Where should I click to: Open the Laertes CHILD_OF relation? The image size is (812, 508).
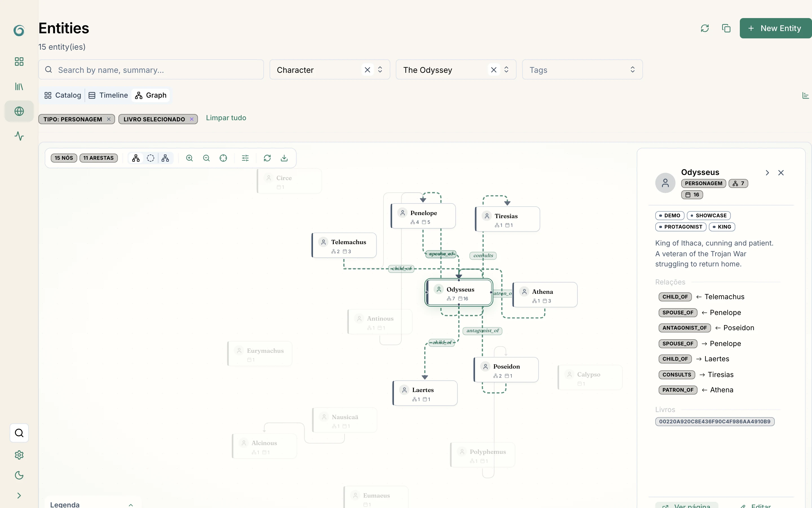694,359
